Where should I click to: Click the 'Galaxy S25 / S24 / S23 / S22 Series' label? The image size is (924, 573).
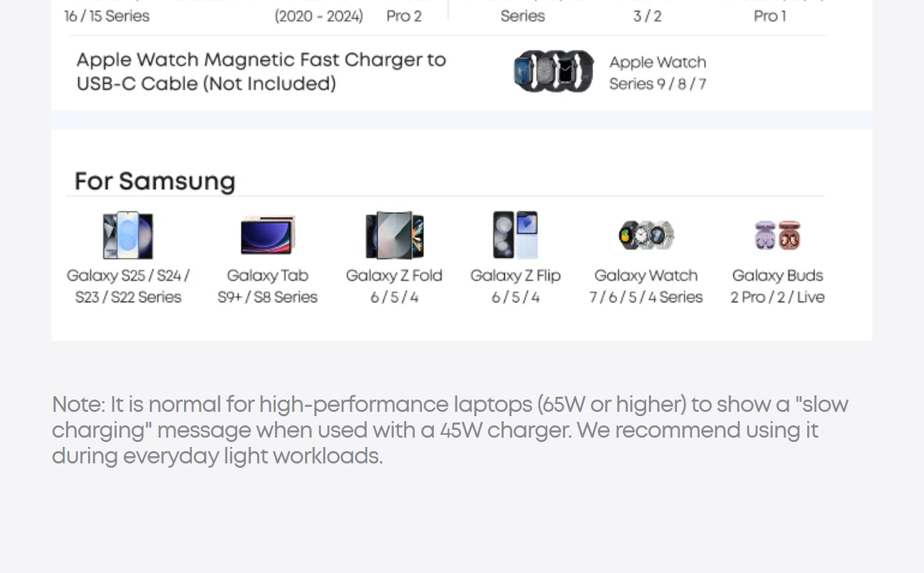click(x=128, y=286)
